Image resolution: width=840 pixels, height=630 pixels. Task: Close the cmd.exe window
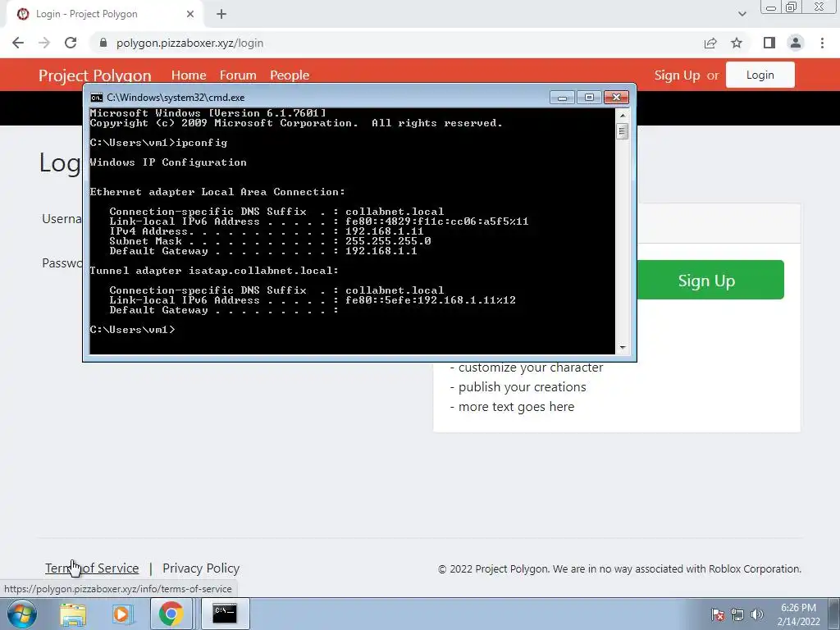click(616, 98)
